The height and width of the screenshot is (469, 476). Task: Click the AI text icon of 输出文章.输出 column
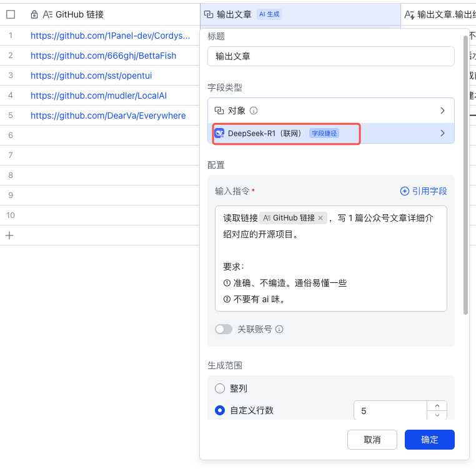[x=410, y=14]
